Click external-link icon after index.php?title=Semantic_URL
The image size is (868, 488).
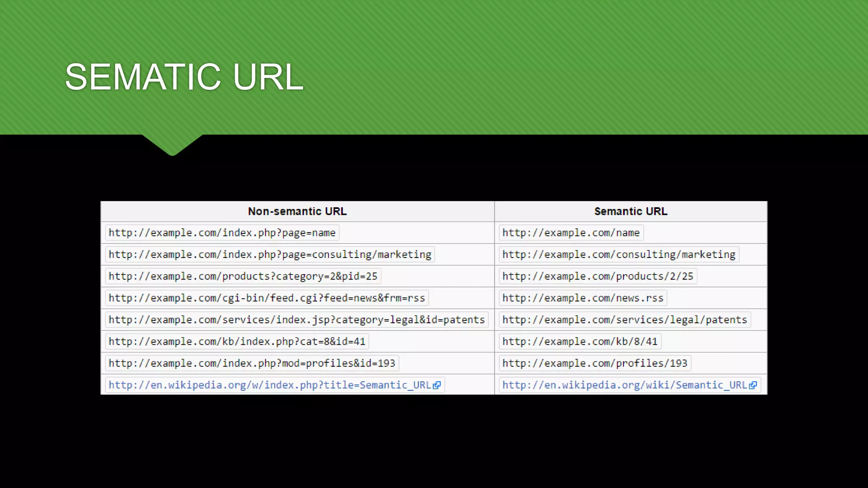click(437, 385)
